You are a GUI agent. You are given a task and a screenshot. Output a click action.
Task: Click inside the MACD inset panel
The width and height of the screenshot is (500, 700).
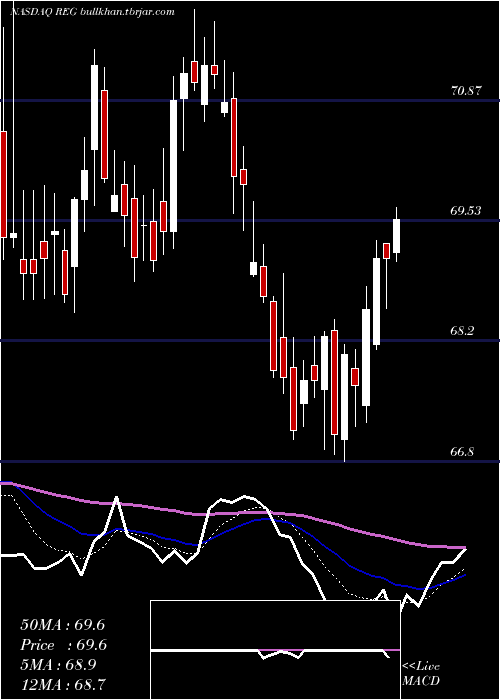[275, 650]
